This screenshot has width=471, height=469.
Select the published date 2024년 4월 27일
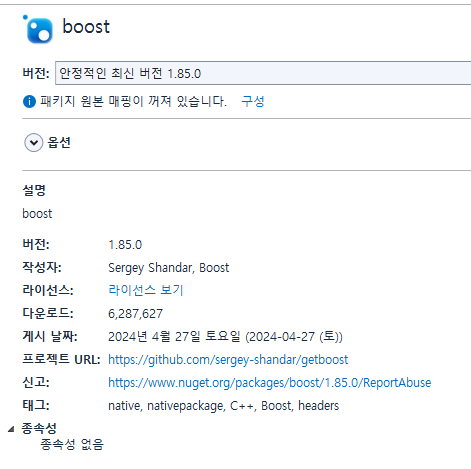225,337
